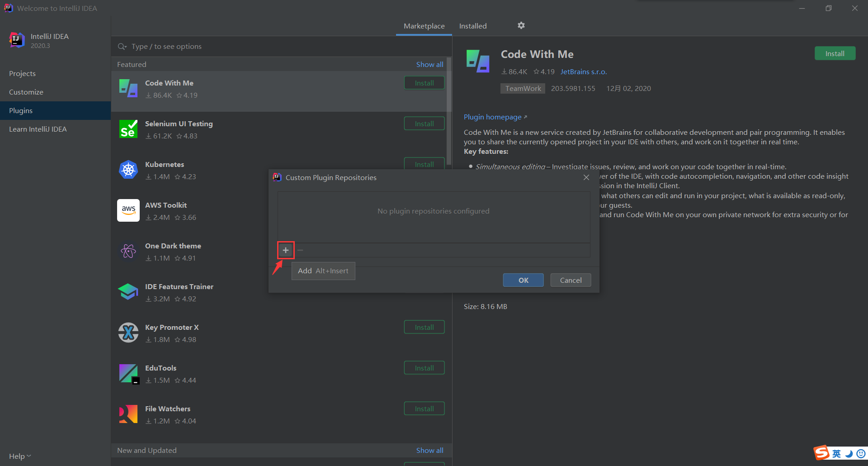Install Key Promoter X plugin
Image resolution: width=868 pixels, height=466 pixels.
424,327
